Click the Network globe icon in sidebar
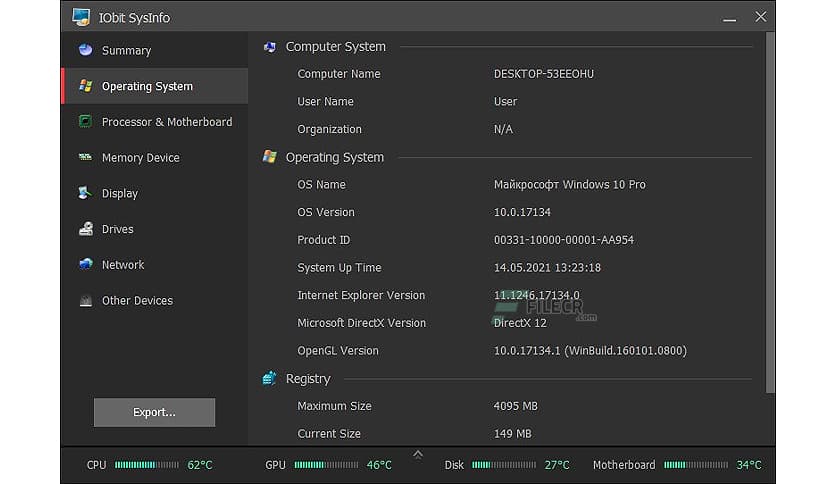The width and height of the screenshot is (836, 484). (85, 265)
